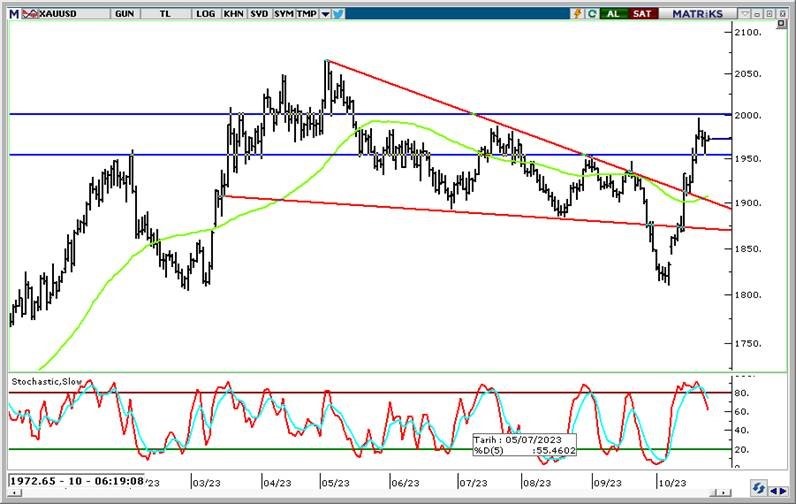The image size is (796, 504).
Task: Click the orange lightning bolt icon
Action: [577, 14]
